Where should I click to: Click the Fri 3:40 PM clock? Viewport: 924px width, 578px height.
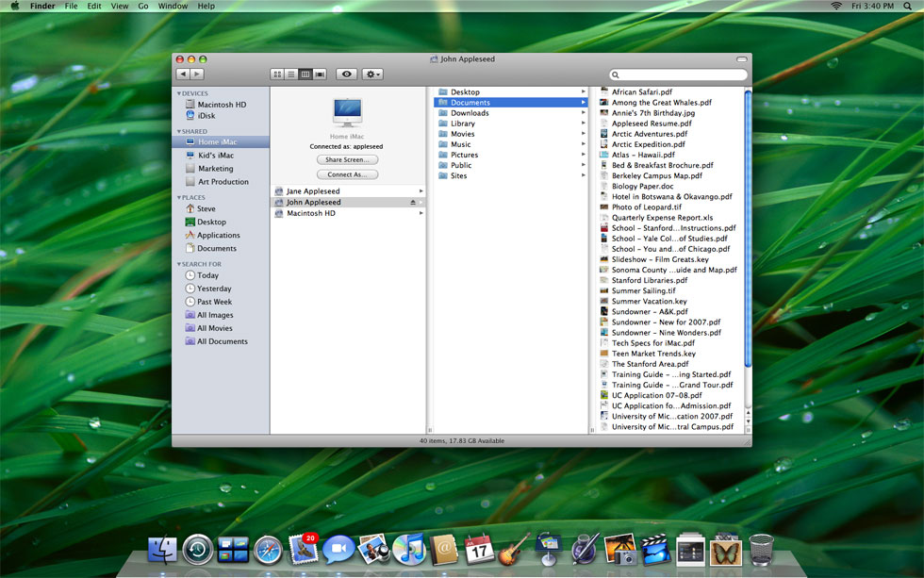pyautogui.click(x=872, y=6)
